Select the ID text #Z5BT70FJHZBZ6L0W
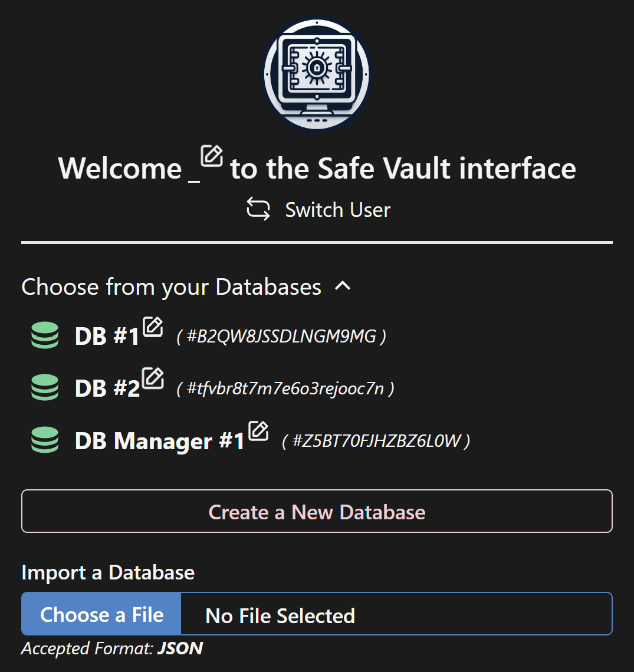 tap(377, 441)
